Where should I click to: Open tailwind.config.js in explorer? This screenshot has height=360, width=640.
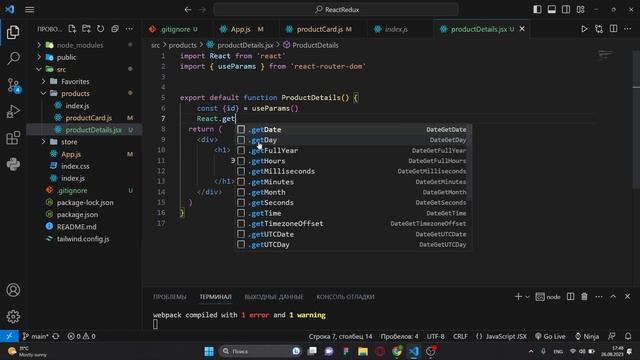click(83, 239)
